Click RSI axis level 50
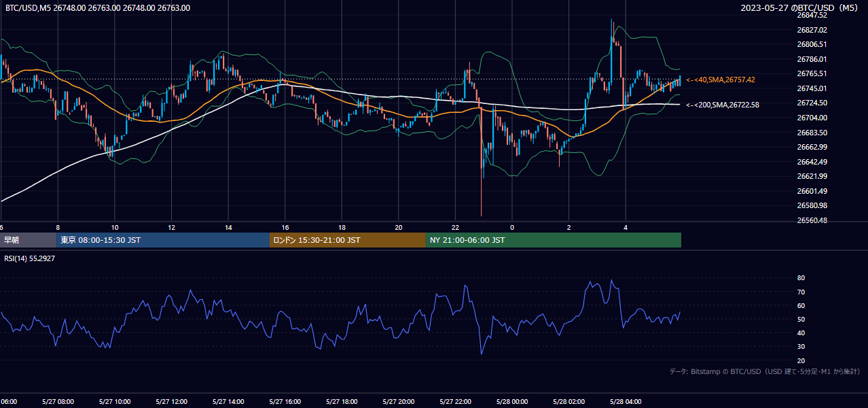This screenshot has width=868, height=408. [801, 319]
